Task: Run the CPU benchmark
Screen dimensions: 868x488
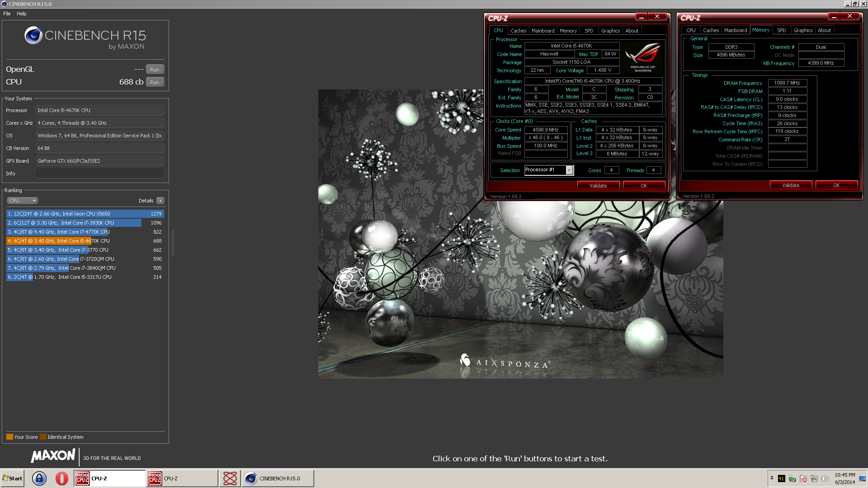Action: coord(155,82)
